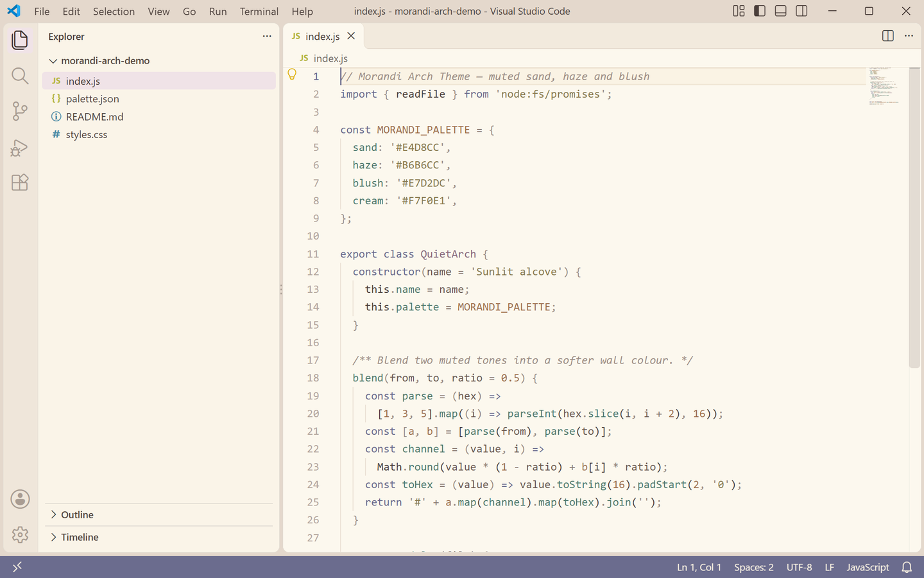Close the index.js tab
This screenshot has height=578, width=924.
351,37
